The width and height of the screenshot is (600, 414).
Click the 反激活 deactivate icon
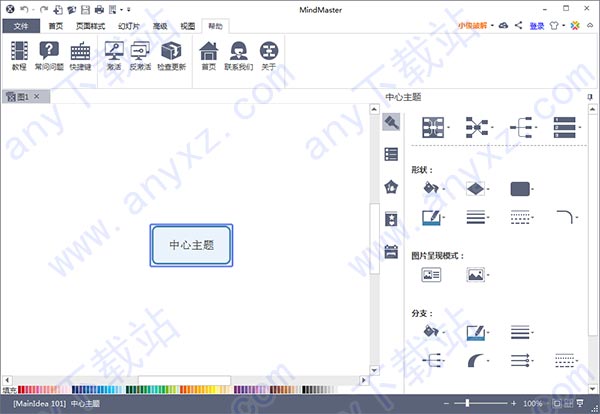click(x=140, y=56)
